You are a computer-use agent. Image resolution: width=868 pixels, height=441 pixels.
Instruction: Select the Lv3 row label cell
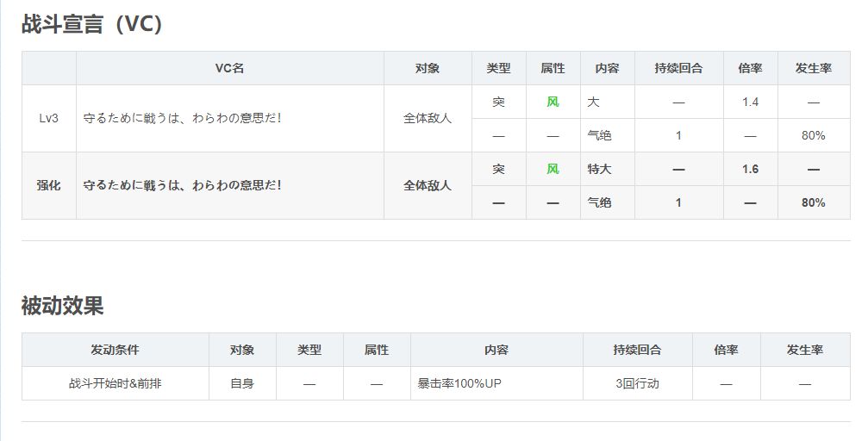[48, 118]
